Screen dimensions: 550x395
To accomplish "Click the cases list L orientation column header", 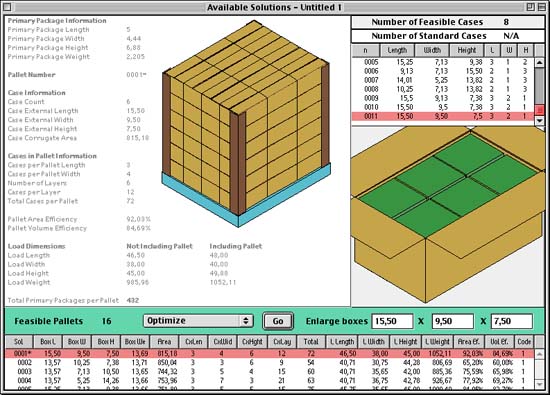I will [492, 50].
